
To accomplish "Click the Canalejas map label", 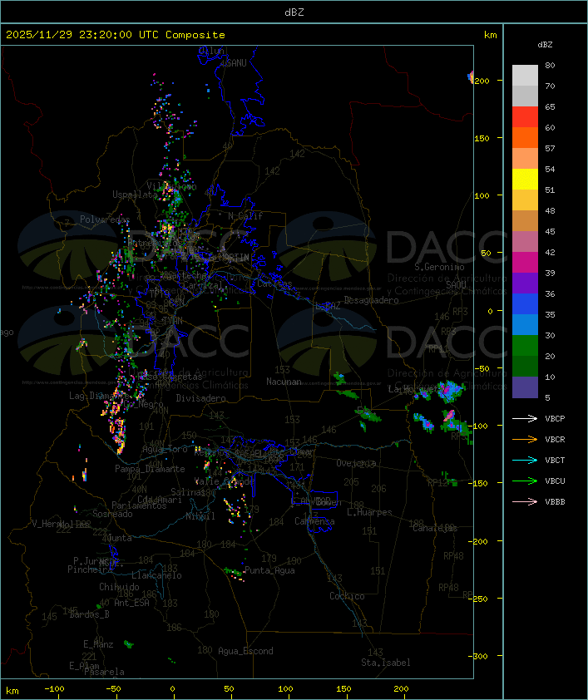I will pyautogui.click(x=435, y=528).
